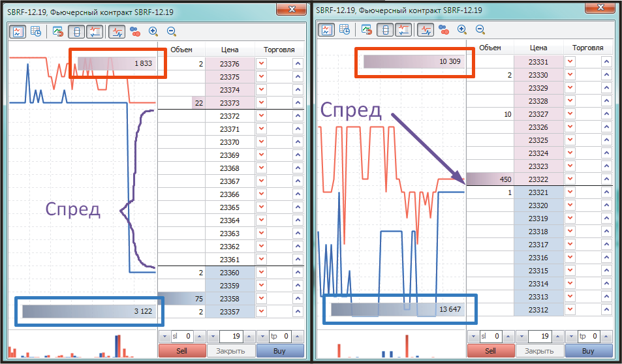Zoom out with magnifier minus in right window

[x=480, y=29]
